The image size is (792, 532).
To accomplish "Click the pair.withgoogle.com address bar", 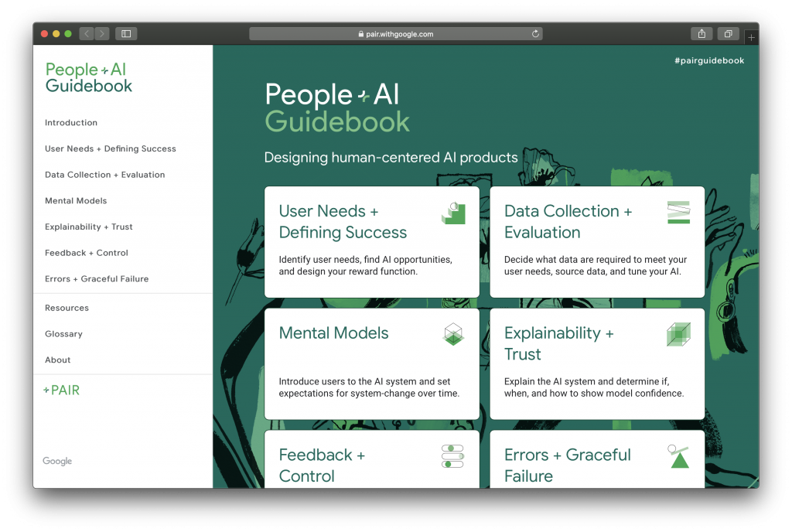I will pos(395,34).
